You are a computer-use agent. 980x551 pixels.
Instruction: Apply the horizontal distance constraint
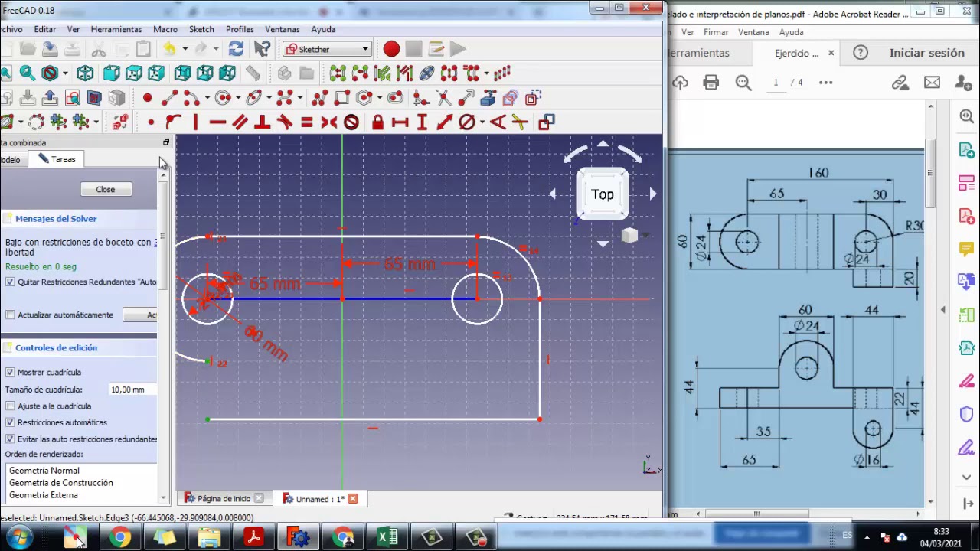coord(400,122)
